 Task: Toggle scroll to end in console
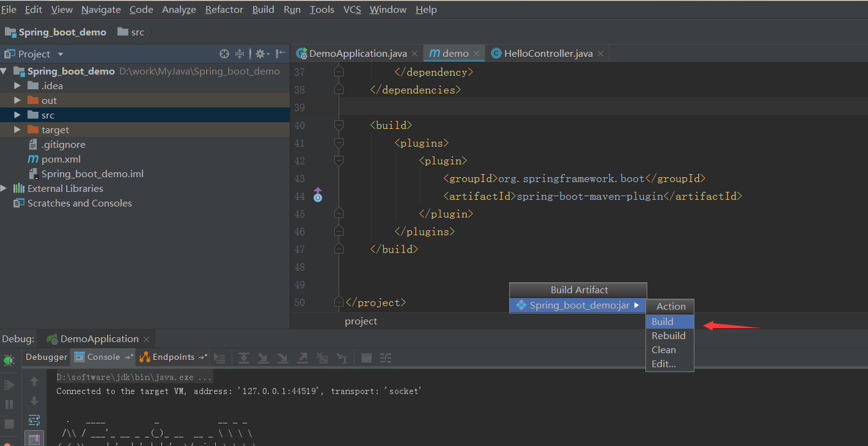pos(34,439)
